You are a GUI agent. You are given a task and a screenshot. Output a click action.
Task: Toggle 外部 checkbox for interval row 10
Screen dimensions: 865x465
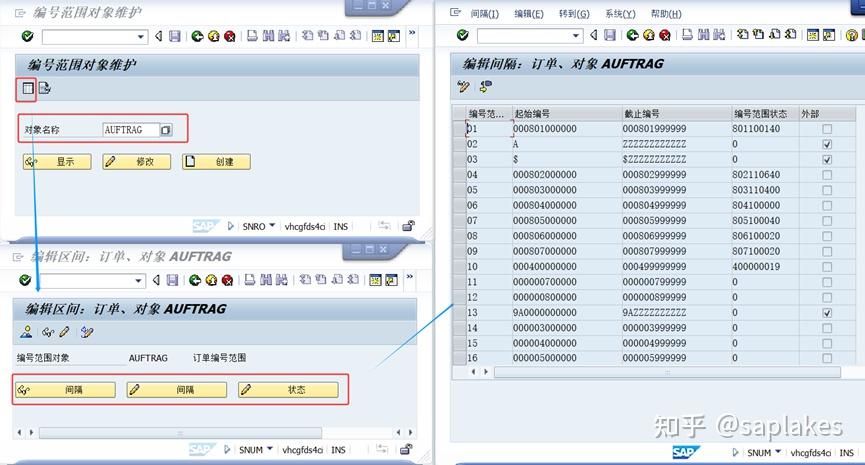(826, 267)
